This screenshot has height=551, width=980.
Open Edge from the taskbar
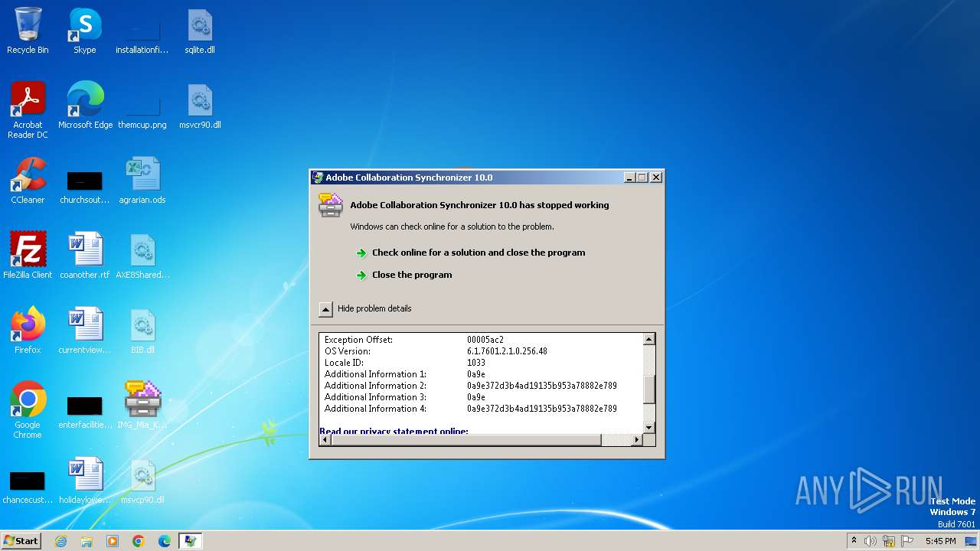(x=165, y=541)
